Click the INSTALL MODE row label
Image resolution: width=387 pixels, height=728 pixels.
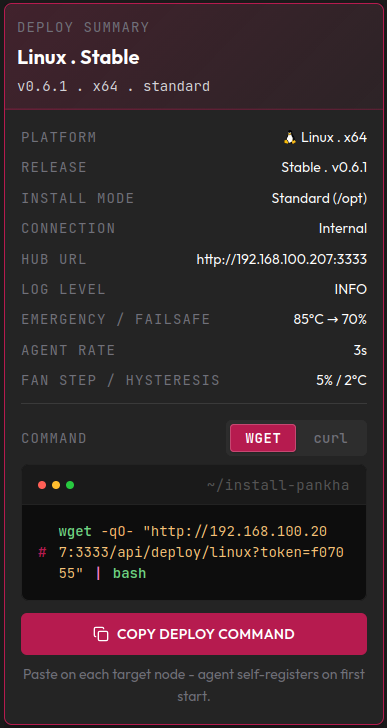pos(78,198)
